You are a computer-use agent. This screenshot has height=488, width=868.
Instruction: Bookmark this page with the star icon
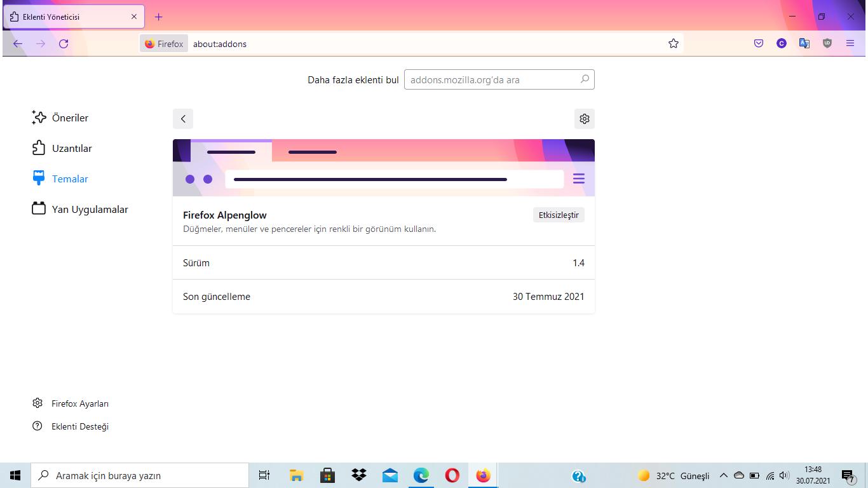674,44
